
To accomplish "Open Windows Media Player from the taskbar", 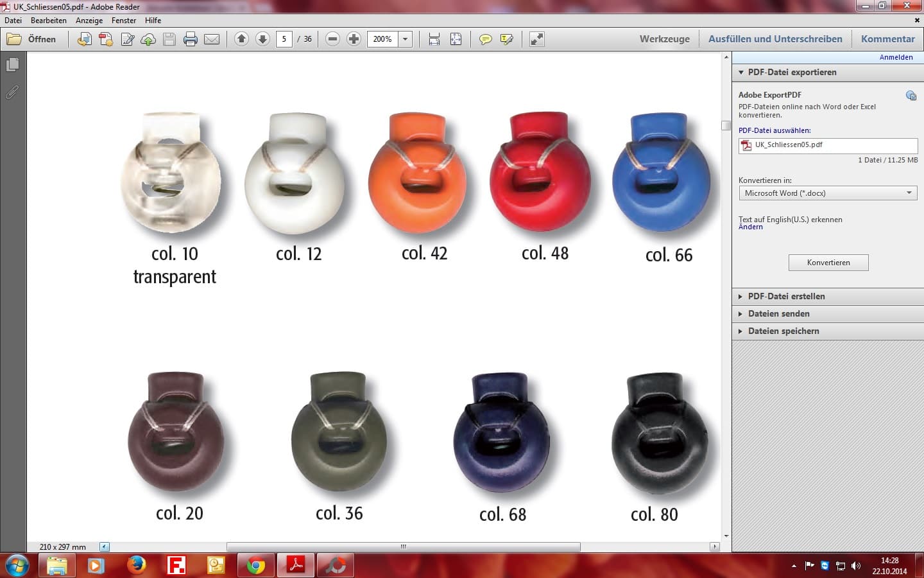I will click(96, 565).
